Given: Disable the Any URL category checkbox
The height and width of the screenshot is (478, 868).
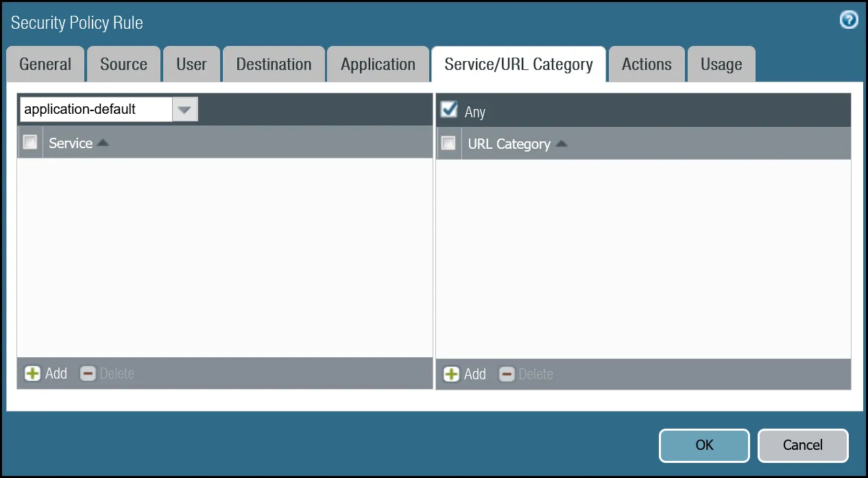Looking at the screenshot, I should (x=449, y=109).
